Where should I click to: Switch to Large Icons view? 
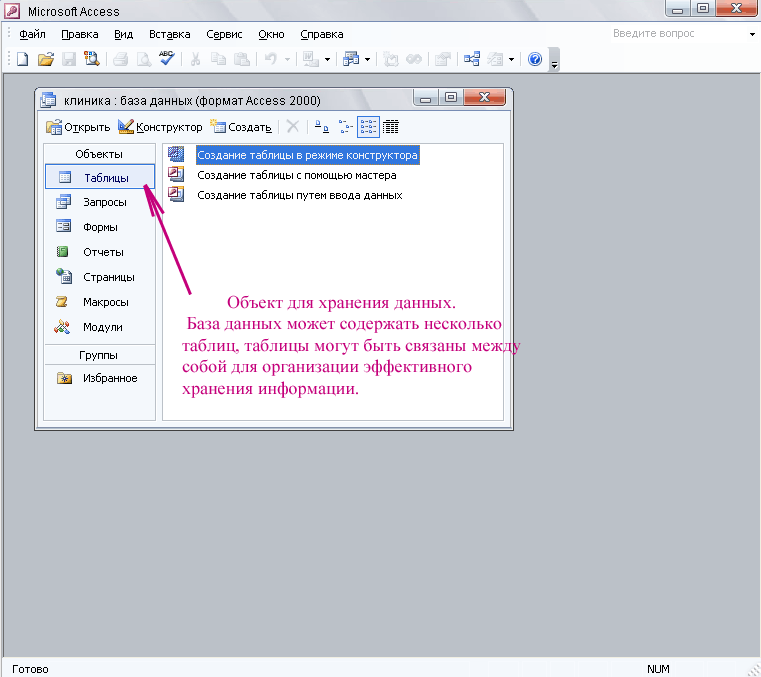click(321, 127)
